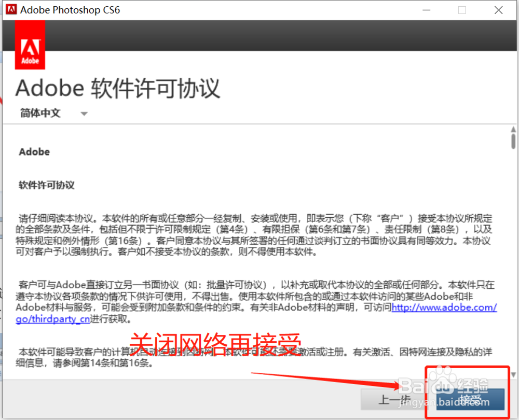
Task: Click the Adobe Photoshop CS6 title bar icon
Action: 11,9
